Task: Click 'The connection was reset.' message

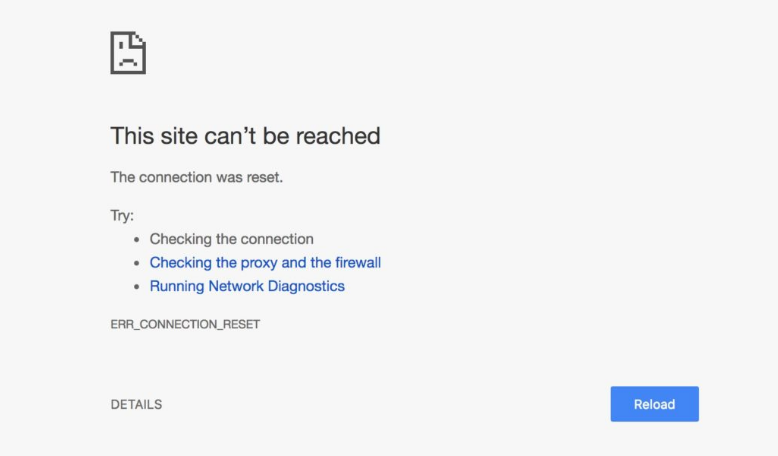Action: click(196, 177)
